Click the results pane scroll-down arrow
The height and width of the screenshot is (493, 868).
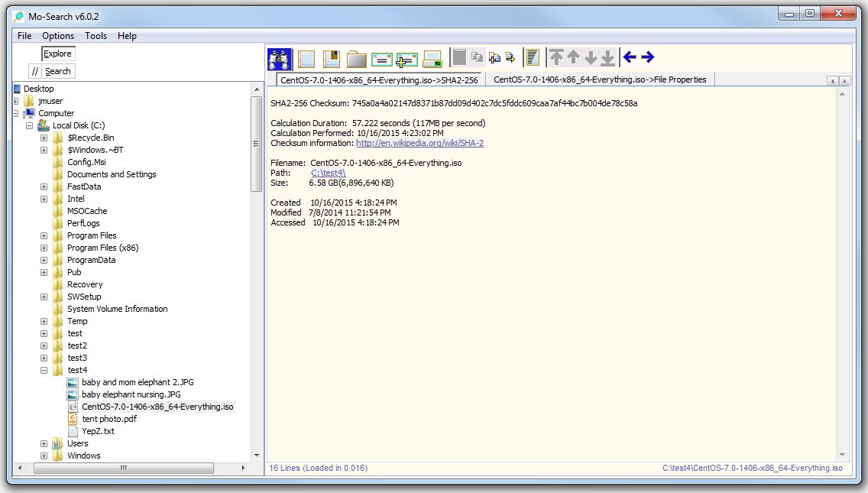click(x=842, y=455)
